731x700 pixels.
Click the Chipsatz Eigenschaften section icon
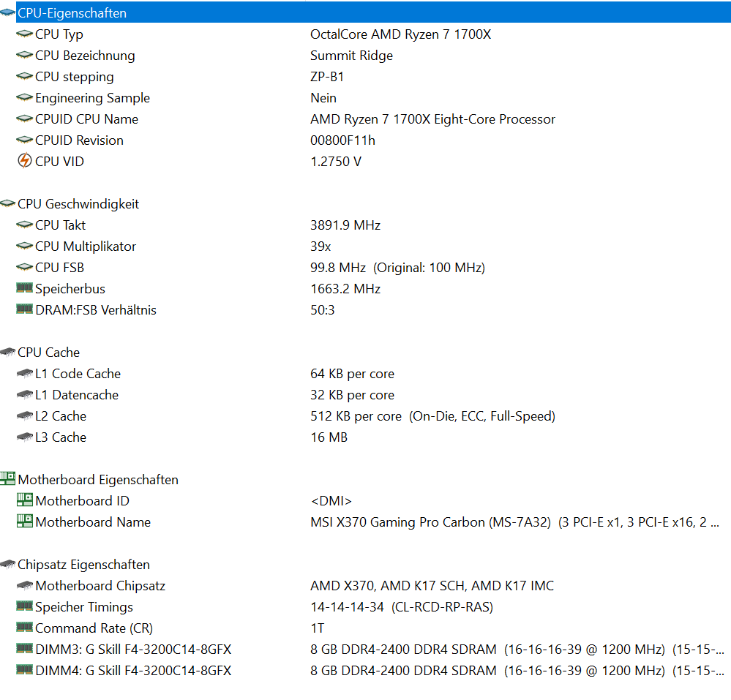7,564
